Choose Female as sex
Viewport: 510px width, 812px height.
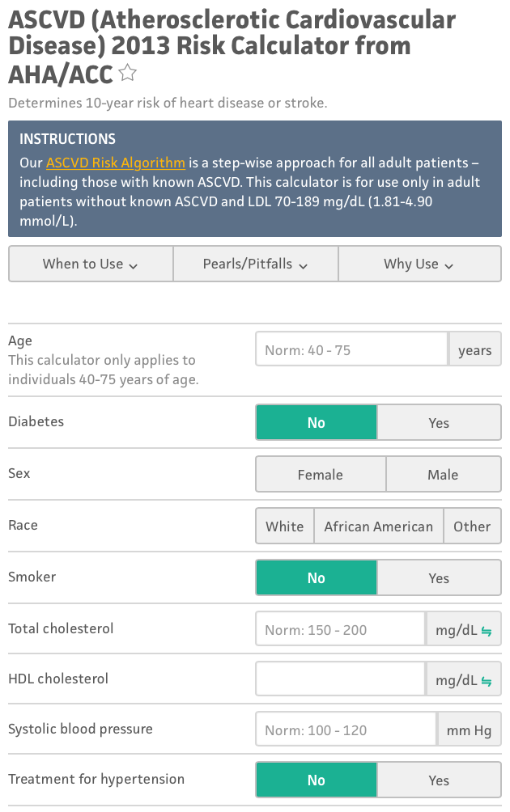321,475
